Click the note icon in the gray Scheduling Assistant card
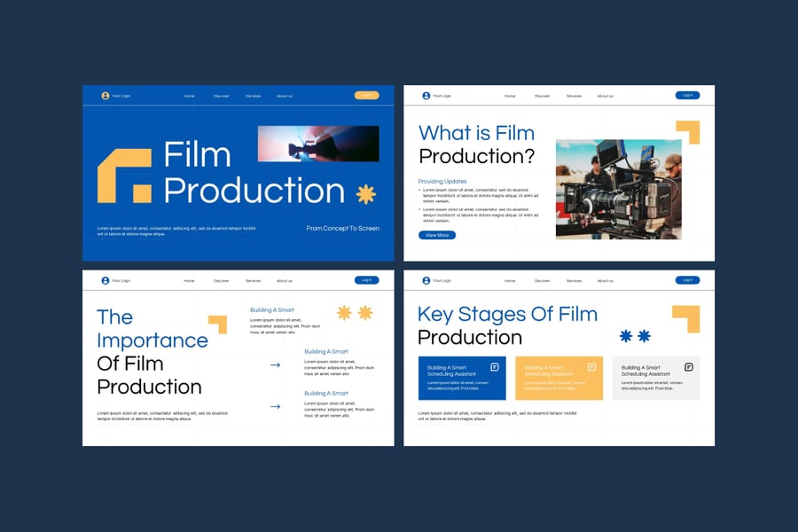798x532 pixels. pos(688,367)
